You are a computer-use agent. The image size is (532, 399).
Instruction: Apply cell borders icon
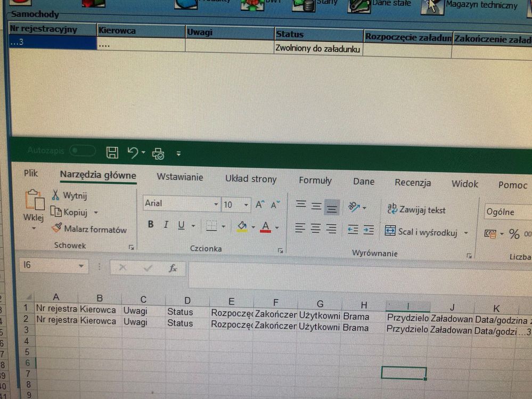(x=211, y=226)
